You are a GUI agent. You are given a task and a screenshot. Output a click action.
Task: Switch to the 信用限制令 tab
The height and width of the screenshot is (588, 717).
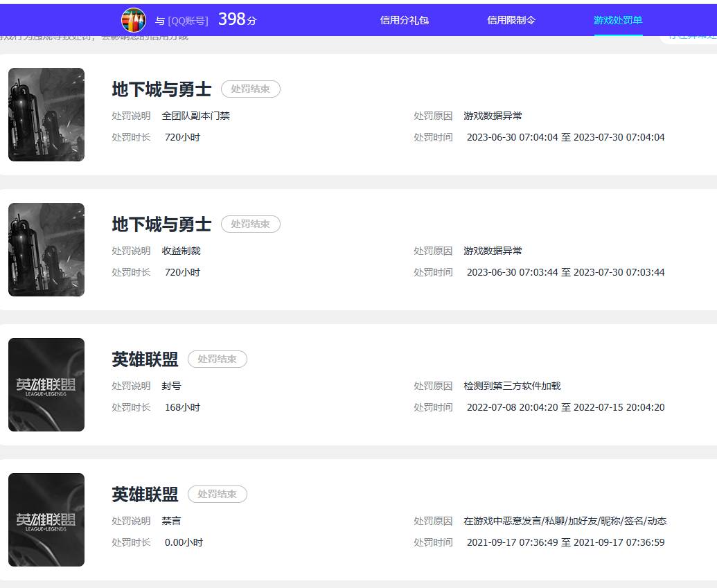(x=511, y=20)
